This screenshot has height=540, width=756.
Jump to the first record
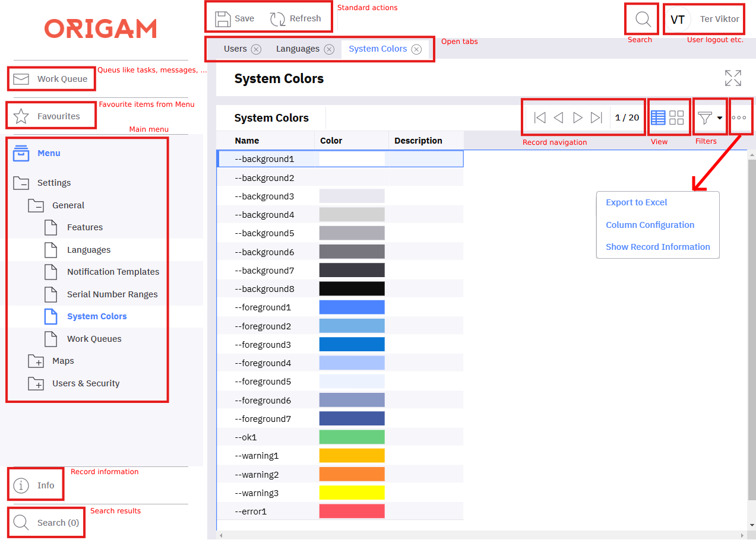click(x=540, y=117)
